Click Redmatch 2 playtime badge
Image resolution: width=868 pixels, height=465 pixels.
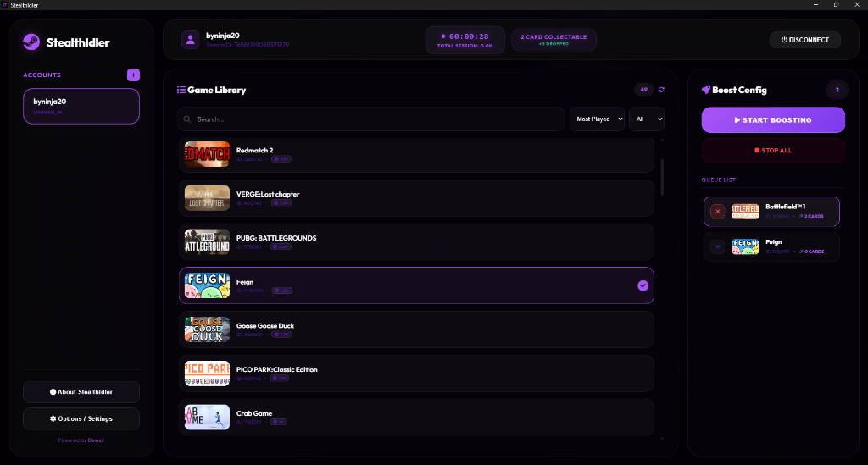tap(281, 159)
